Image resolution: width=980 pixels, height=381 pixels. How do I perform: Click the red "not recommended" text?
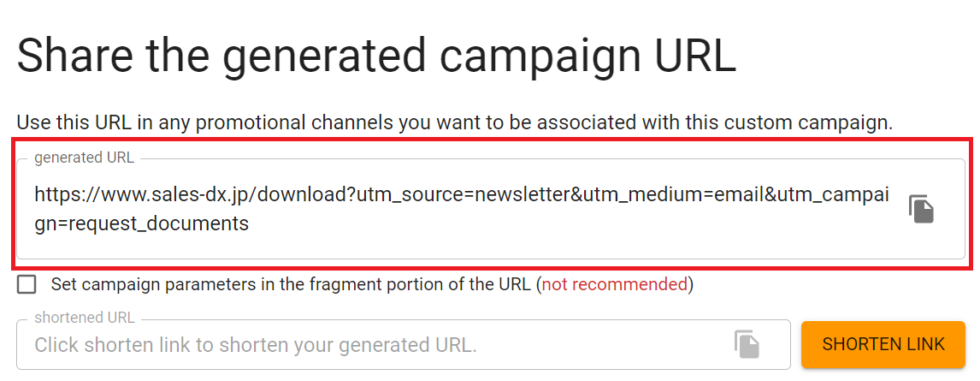point(614,284)
